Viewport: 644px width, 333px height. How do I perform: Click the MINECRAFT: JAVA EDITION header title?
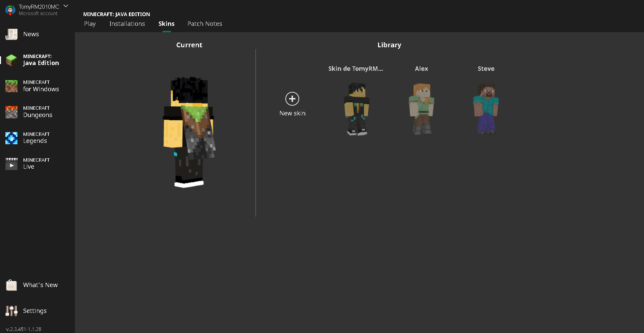117,14
